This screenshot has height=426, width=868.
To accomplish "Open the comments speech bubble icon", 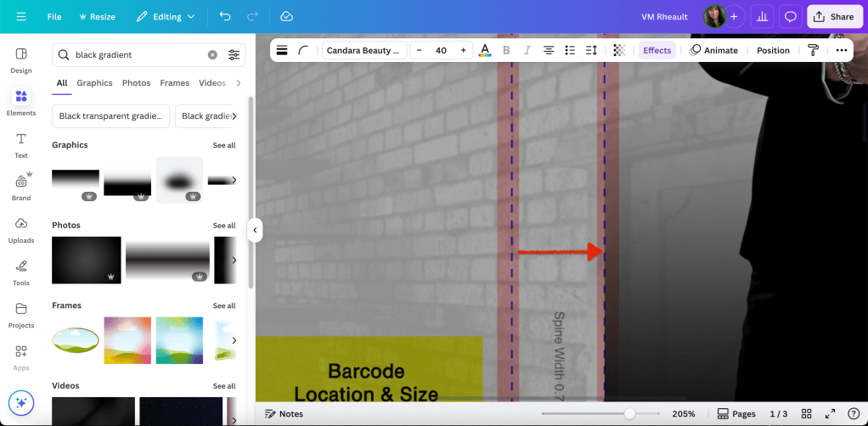I will tap(791, 16).
